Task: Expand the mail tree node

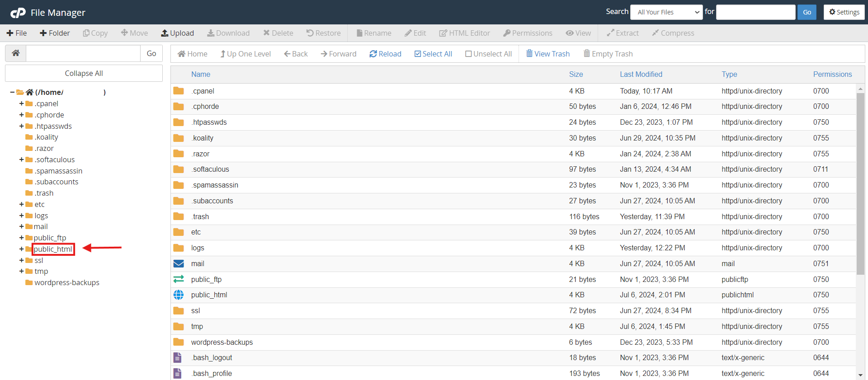Action: [x=21, y=226]
